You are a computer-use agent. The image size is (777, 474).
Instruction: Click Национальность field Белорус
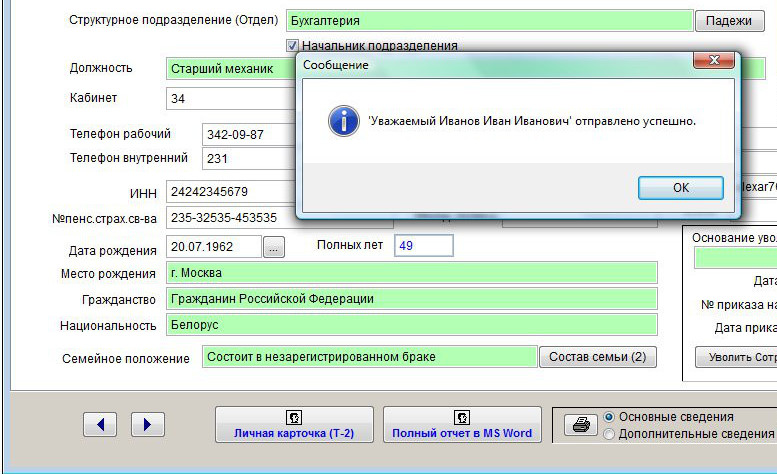(412, 325)
